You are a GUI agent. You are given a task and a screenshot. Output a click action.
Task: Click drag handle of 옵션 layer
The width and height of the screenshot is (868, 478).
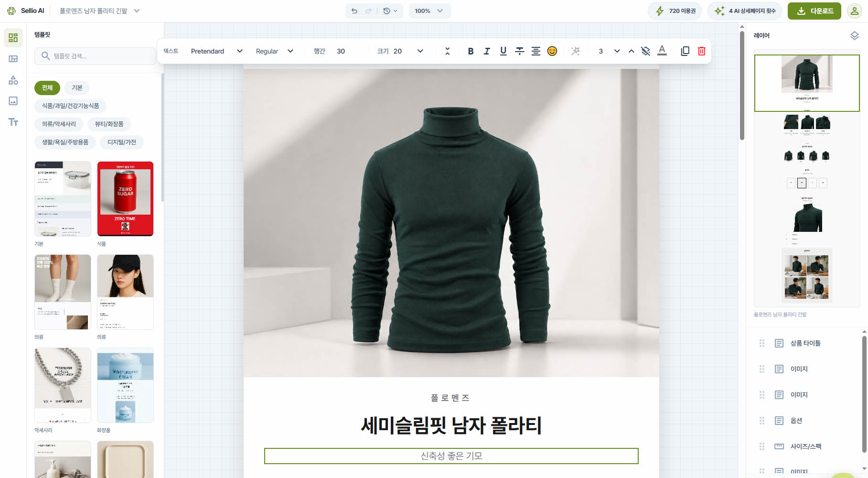[762, 421]
